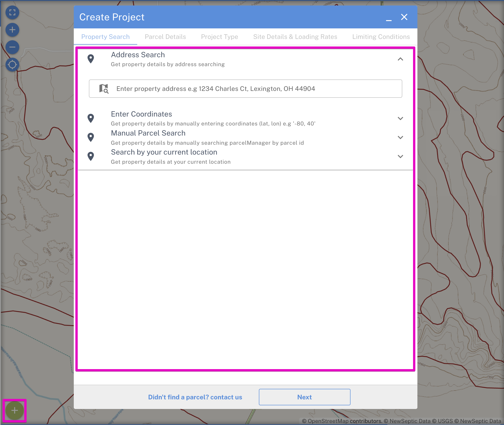Select the zoom-in control on the map
504x425 pixels.
point(12,30)
